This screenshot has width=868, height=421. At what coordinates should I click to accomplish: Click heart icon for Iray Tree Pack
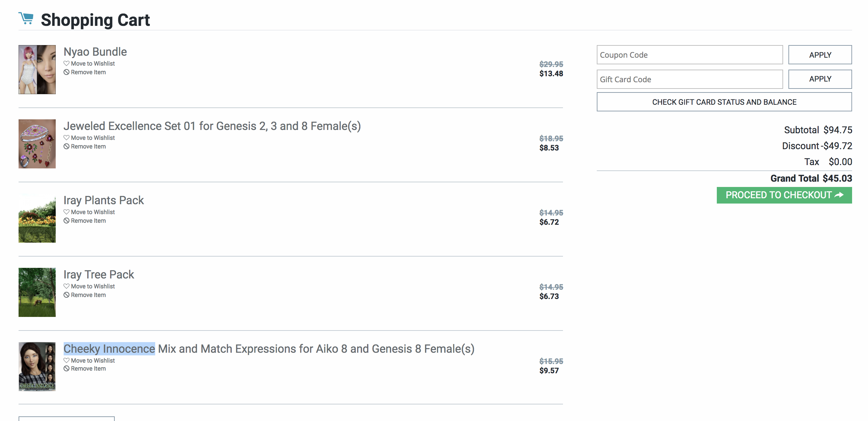coord(66,286)
